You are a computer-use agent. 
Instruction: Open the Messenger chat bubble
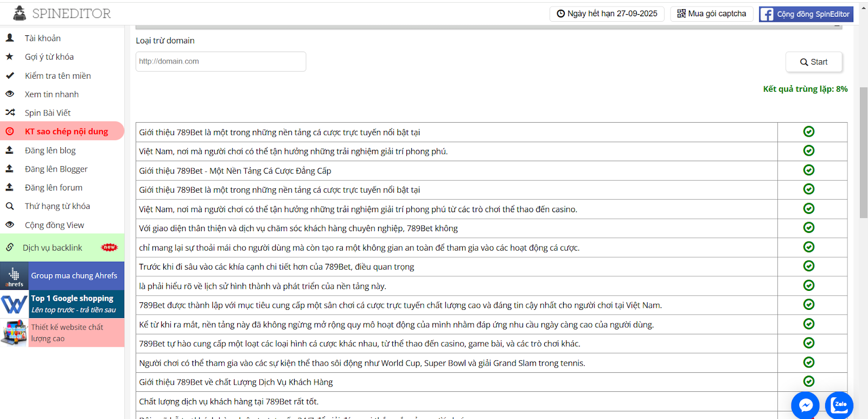805,405
